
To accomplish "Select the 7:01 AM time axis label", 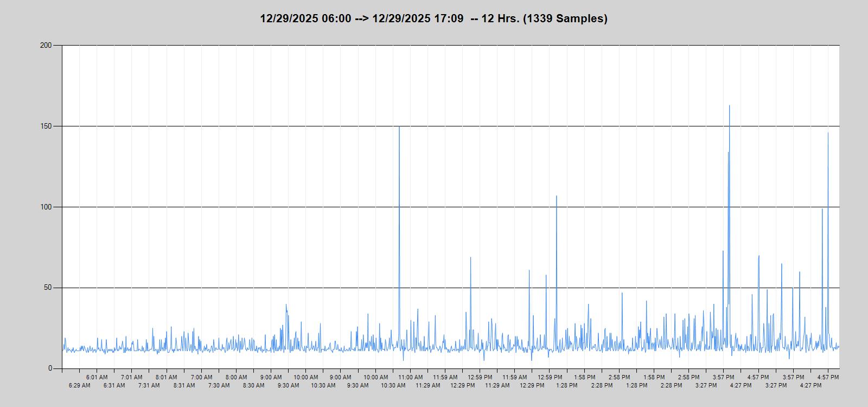I will click(131, 377).
